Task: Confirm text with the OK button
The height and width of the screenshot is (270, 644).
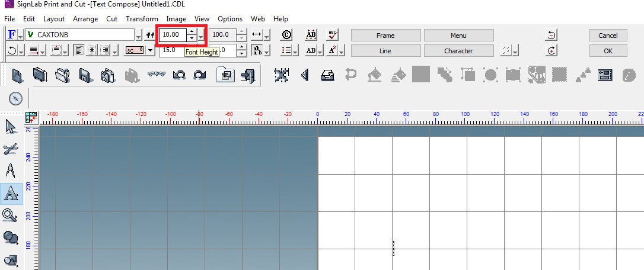Action: click(608, 51)
